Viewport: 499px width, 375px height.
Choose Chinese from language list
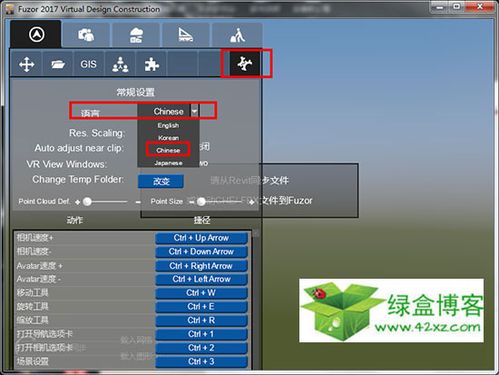(x=168, y=150)
